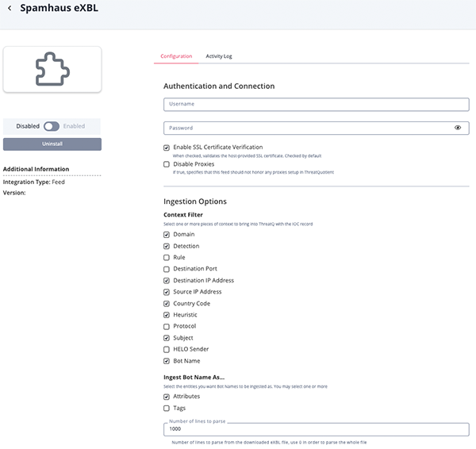Click the Context Filter label
Image resolution: width=476 pixels, height=449 pixels.
coord(183,215)
